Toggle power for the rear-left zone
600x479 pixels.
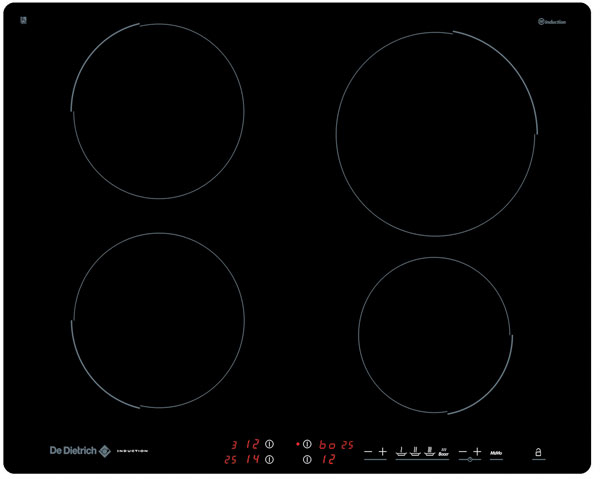[269, 444]
